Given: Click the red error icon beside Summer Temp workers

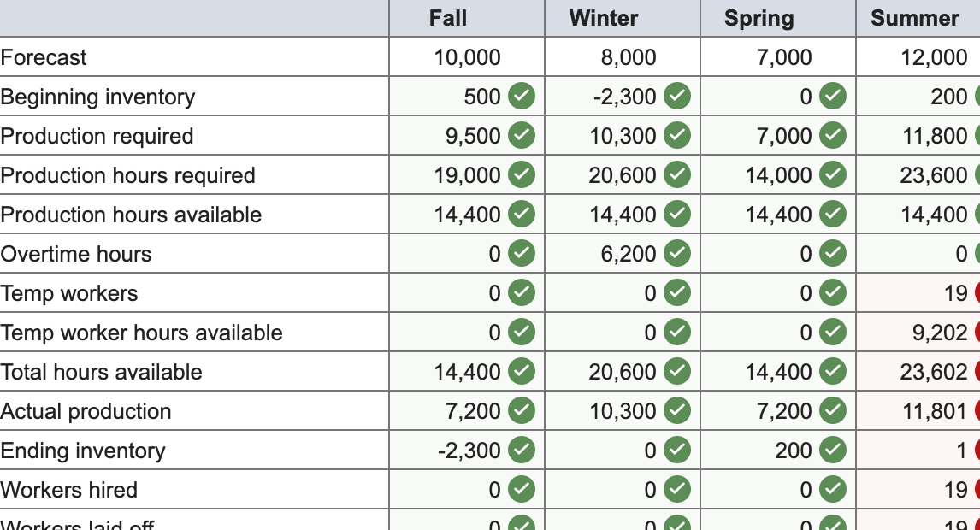Looking at the screenshot, I should (x=976, y=293).
